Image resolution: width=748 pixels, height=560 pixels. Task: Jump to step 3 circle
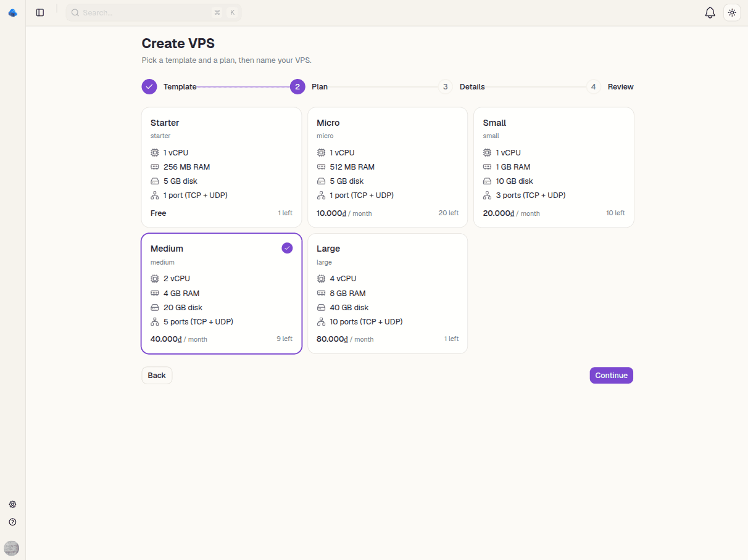point(445,87)
